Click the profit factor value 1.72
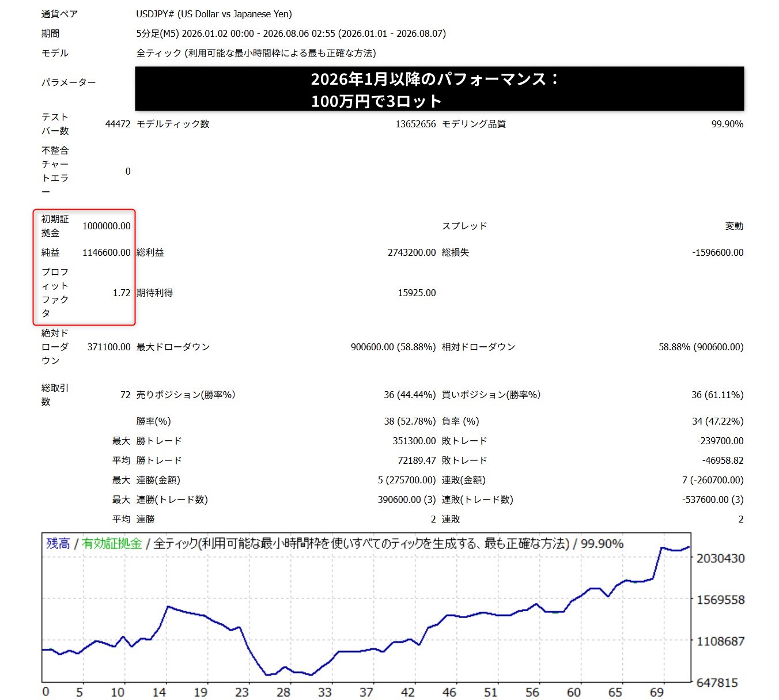 tap(122, 293)
